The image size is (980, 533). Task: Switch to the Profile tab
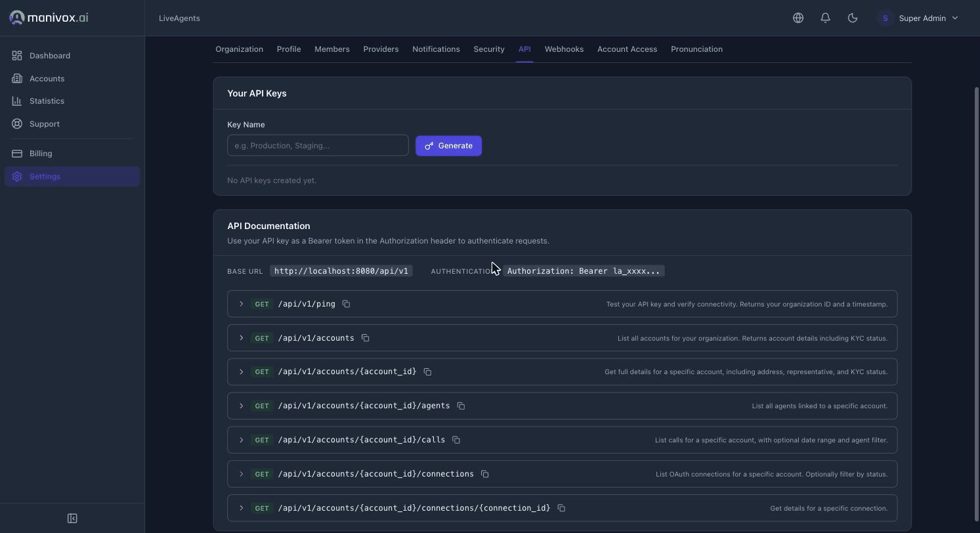[289, 49]
